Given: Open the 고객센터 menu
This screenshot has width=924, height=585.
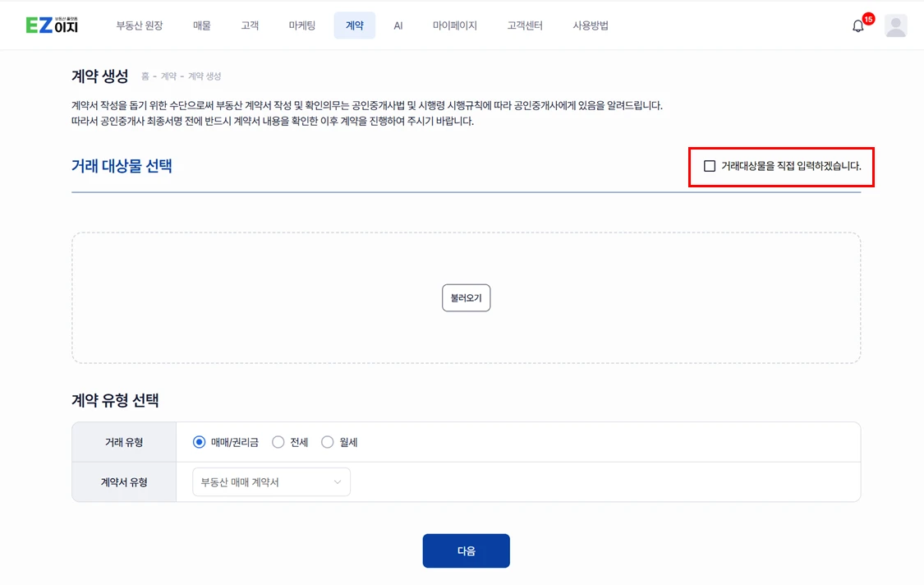Looking at the screenshot, I should [x=525, y=25].
